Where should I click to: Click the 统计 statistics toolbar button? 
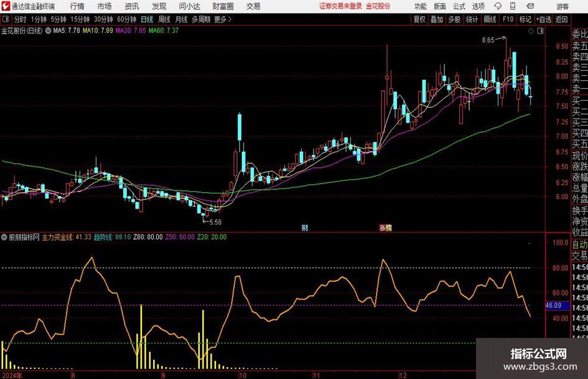(472, 19)
